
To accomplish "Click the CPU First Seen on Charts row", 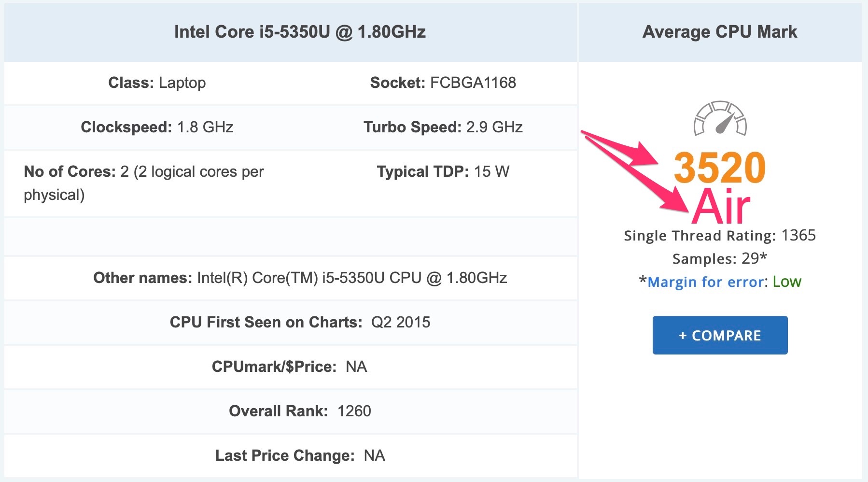I will tap(291, 322).
